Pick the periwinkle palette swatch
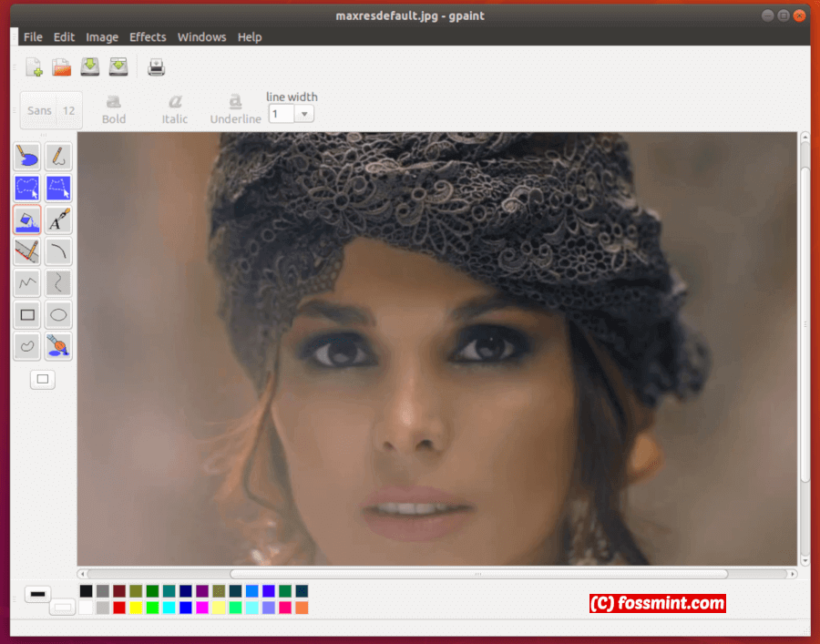This screenshot has width=820, height=644. tap(268, 608)
